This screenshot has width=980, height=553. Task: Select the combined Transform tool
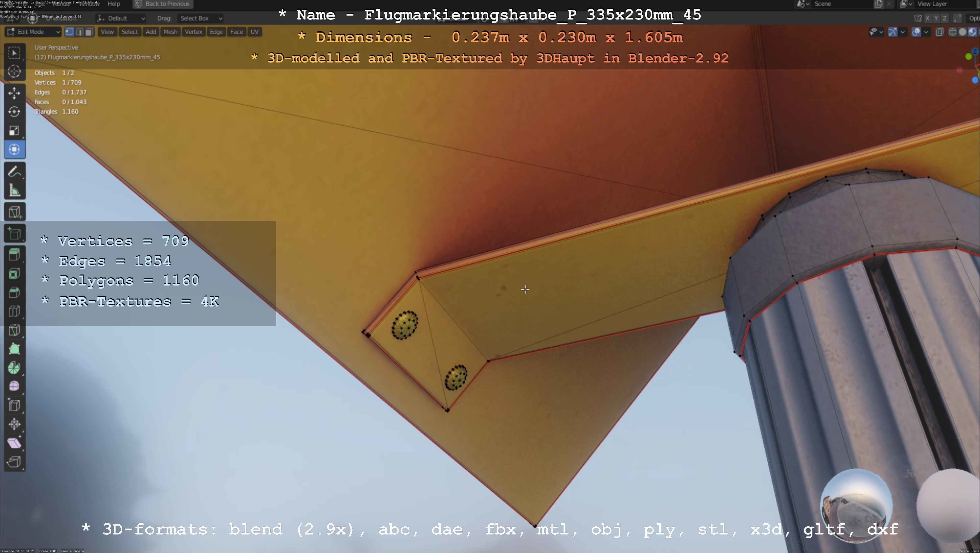point(14,149)
